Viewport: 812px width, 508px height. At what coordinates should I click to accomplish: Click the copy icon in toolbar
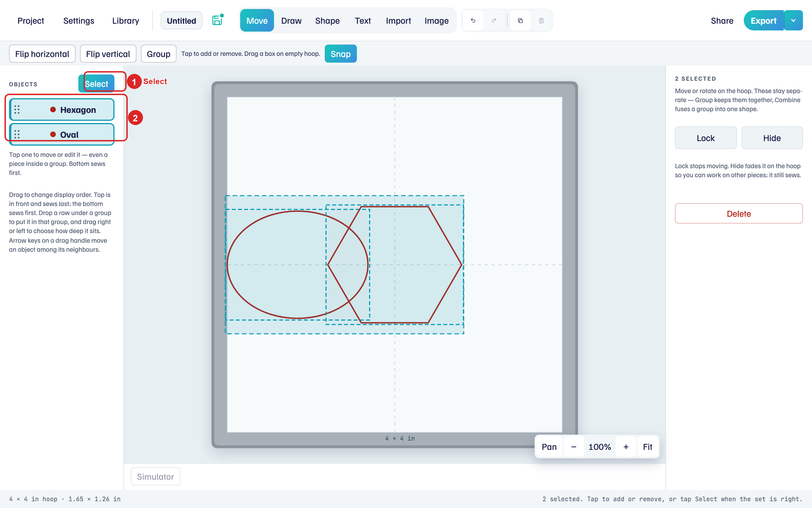click(520, 21)
